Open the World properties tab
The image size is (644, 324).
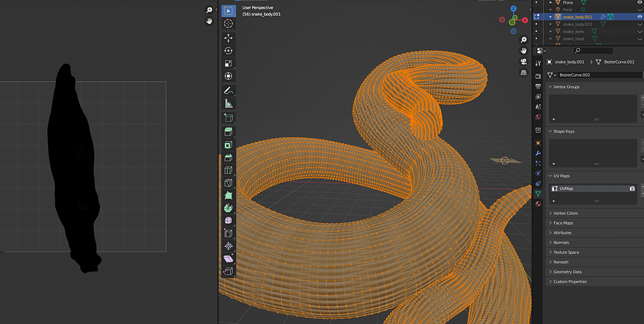(x=538, y=117)
